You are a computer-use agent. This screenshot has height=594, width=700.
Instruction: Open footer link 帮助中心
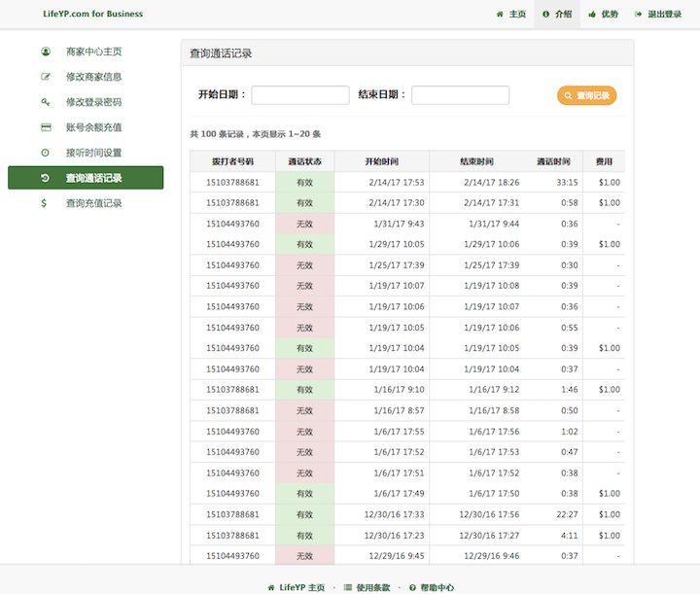(432, 587)
